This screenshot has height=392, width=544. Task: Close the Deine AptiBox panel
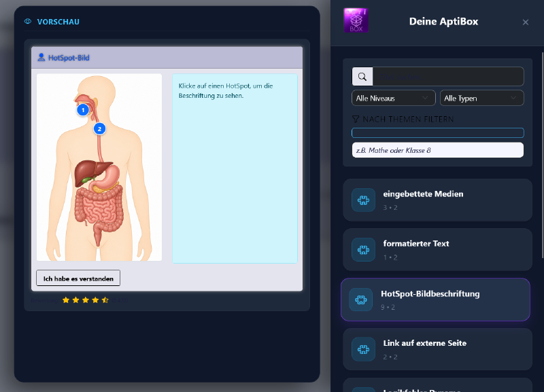pyautogui.click(x=525, y=22)
